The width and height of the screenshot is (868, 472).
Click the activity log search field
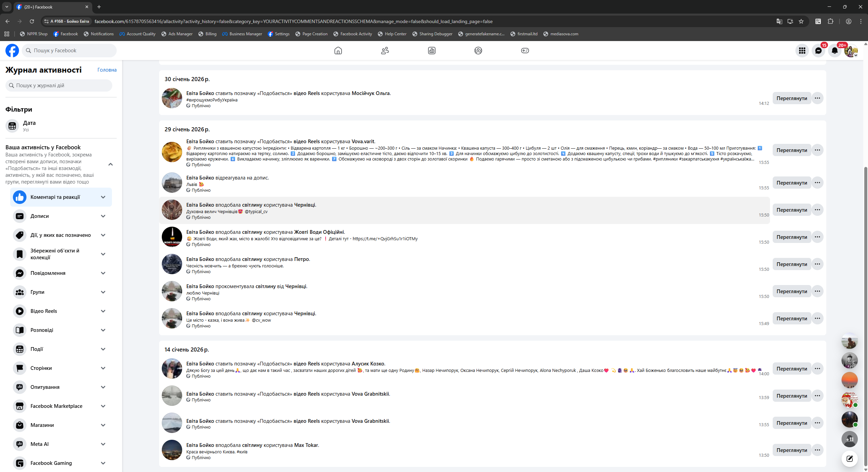(59, 86)
